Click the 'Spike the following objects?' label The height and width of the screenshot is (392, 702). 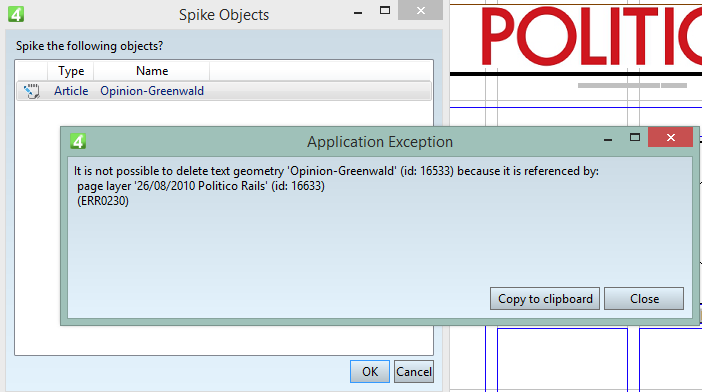[x=90, y=46]
